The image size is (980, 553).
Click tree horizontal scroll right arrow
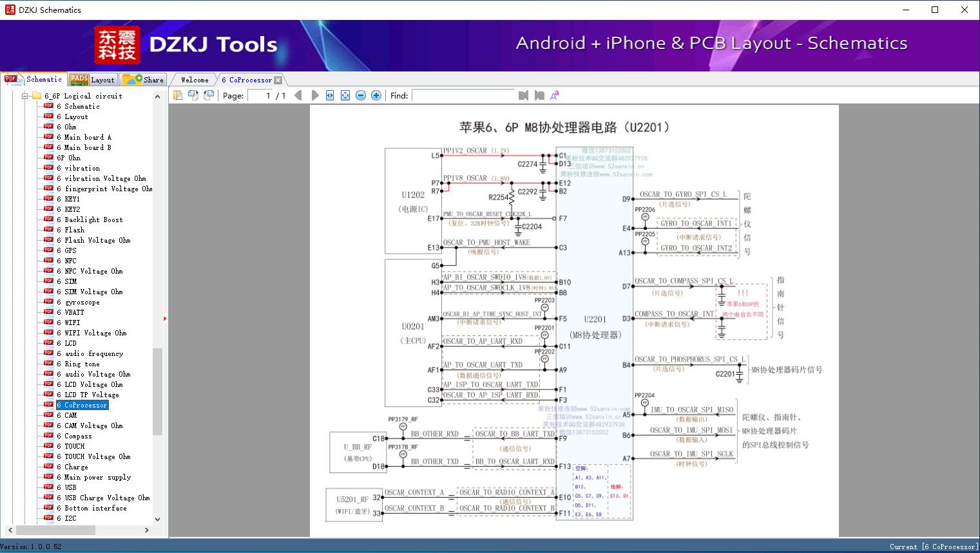(147, 530)
